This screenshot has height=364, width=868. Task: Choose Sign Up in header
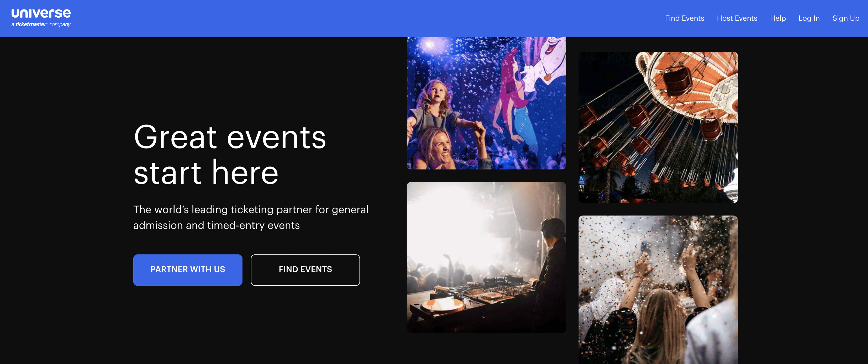coord(845,18)
